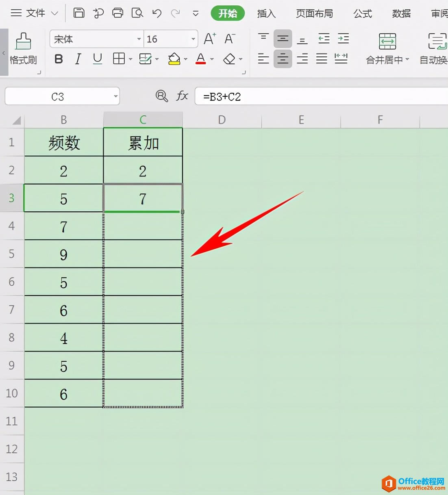Switch to the 公式 tab
Screen dimensions: 448x495
[x=363, y=13]
